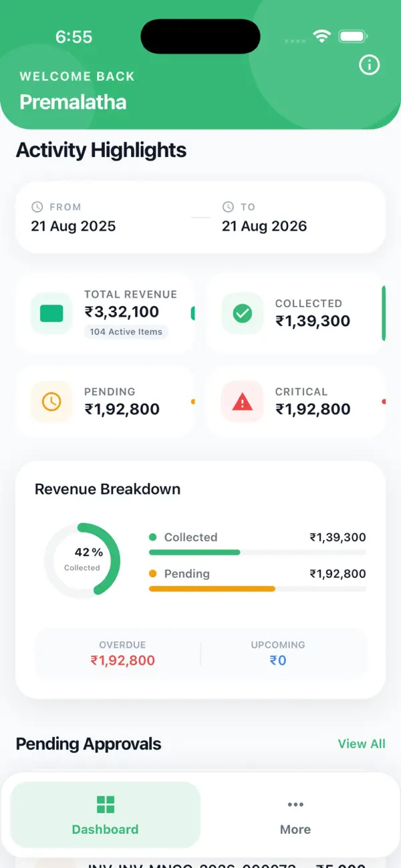
Task: Tap the Overdue ₹1,92,800 amount
Action: click(x=122, y=661)
